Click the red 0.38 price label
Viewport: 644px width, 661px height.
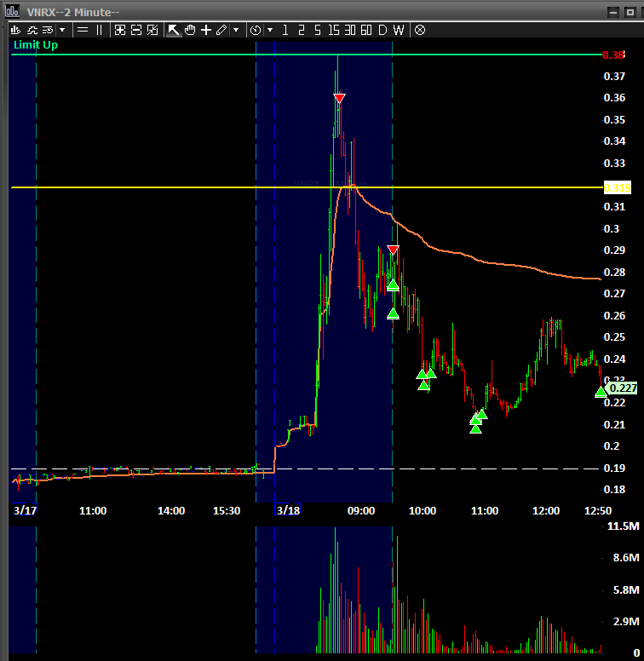click(613, 55)
